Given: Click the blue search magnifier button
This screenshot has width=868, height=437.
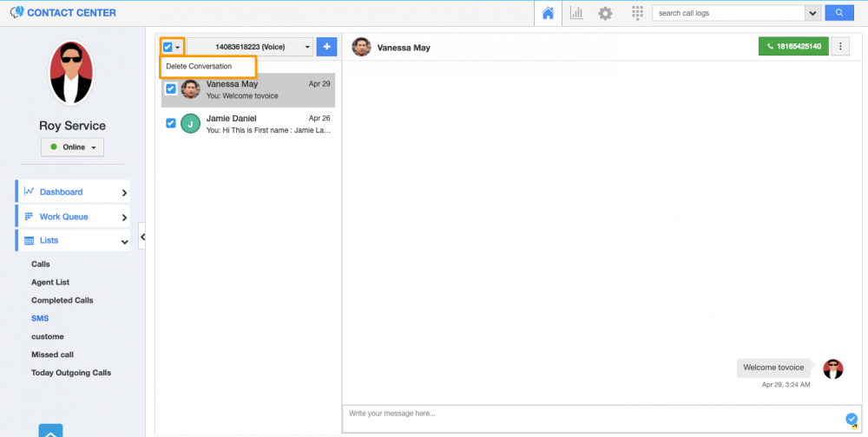Looking at the screenshot, I should point(838,13).
